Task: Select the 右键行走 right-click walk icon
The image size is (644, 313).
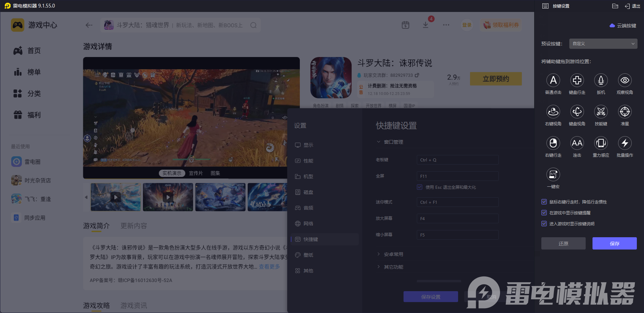Action: coord(553,143)
